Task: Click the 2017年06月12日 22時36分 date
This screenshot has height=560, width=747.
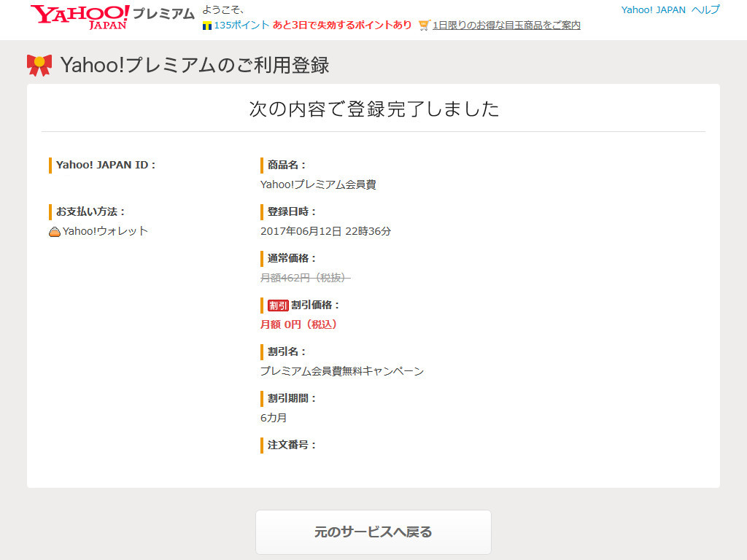Action: [325, 231]
